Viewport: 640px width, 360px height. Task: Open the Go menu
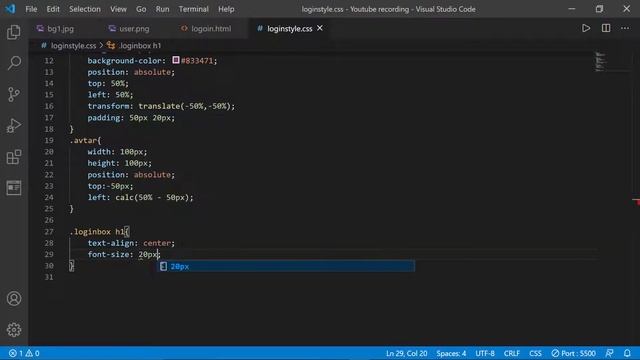tap(141, 9)
